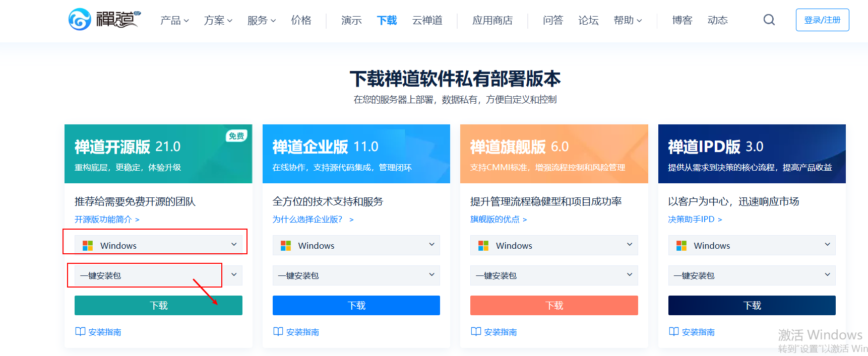This screenshot has height=356, width=868.
Task: Expand the 帮助 menu
Action: [628, 20]
